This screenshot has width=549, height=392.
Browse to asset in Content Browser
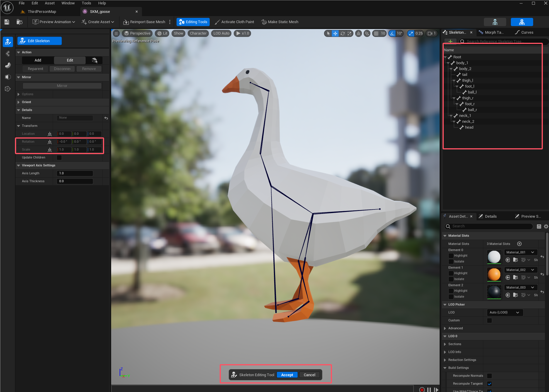click(19, 22)
